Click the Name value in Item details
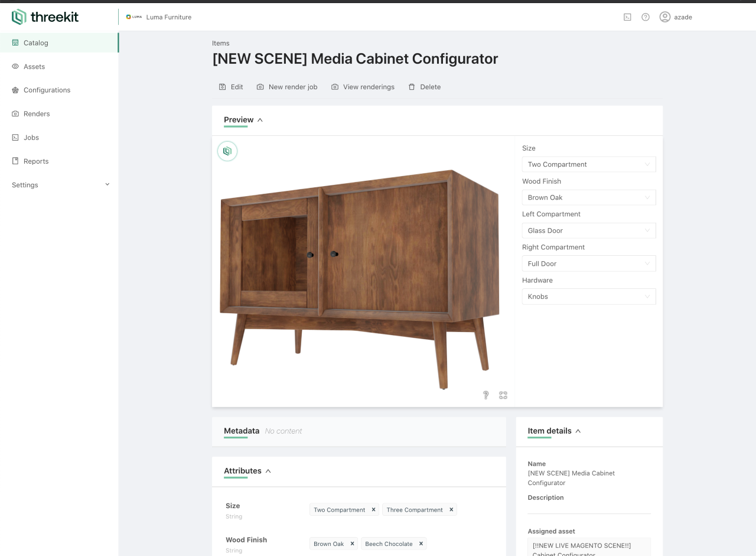The image size is (756, 556). 571,478
